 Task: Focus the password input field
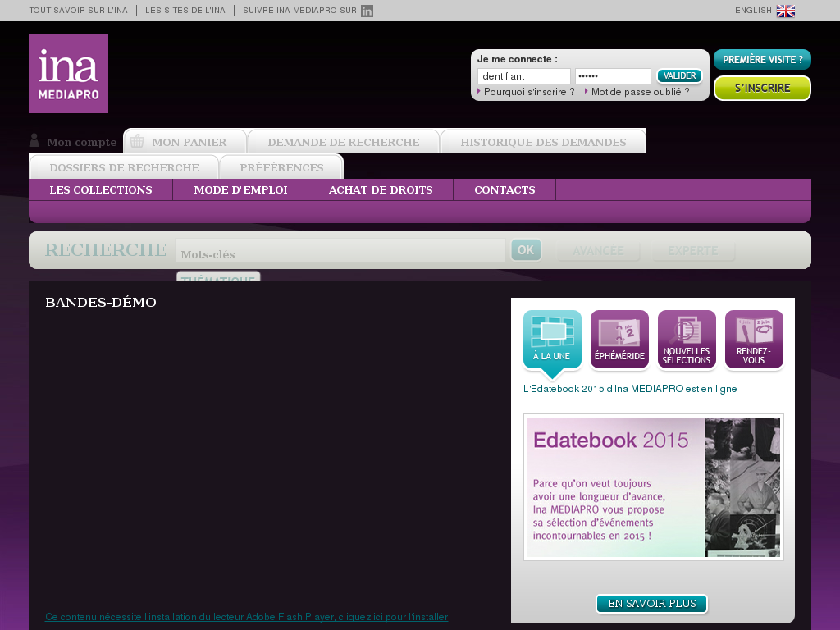[x=613, y=76]
